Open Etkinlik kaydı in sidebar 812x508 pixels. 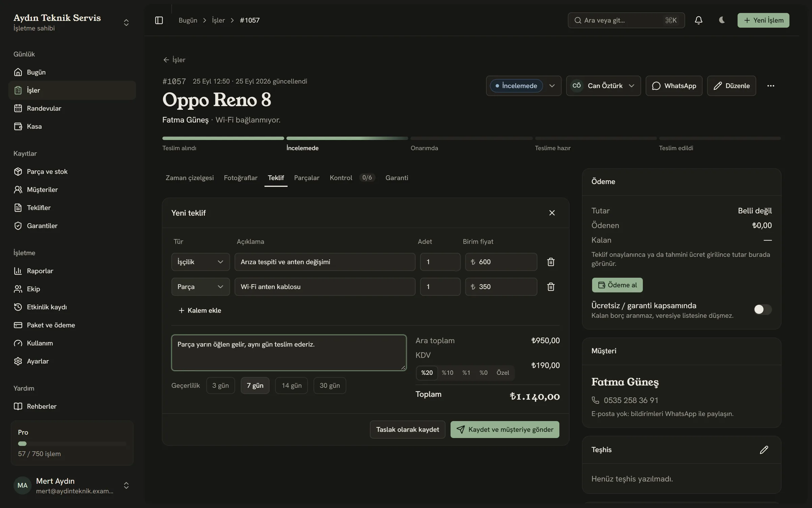coord(72,307)
